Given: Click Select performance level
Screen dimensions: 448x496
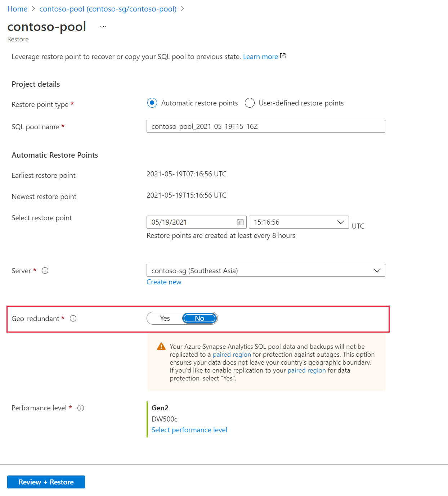Looking at the screenshot, I should click(x=189, y=430).
